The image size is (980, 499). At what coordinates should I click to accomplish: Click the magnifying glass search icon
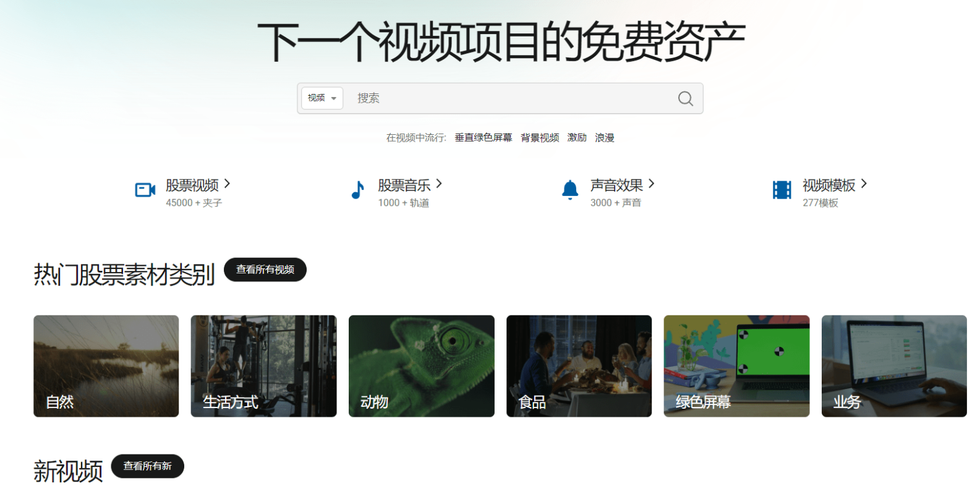(x=685, y=98)
